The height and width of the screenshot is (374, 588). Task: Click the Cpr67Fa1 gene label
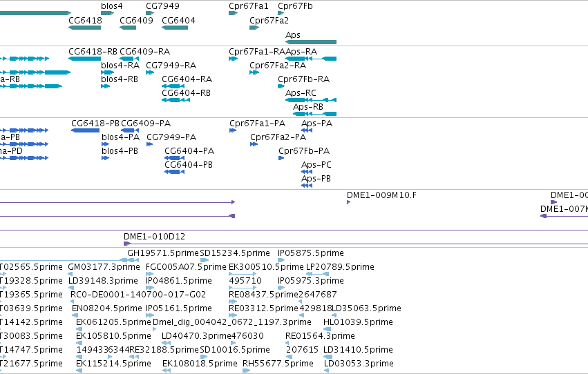tap(249, 6)
